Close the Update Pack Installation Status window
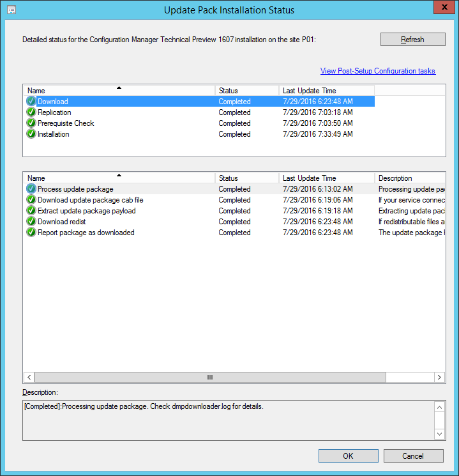The width and height of the screenshot is (459, 476). click(444, 7)
